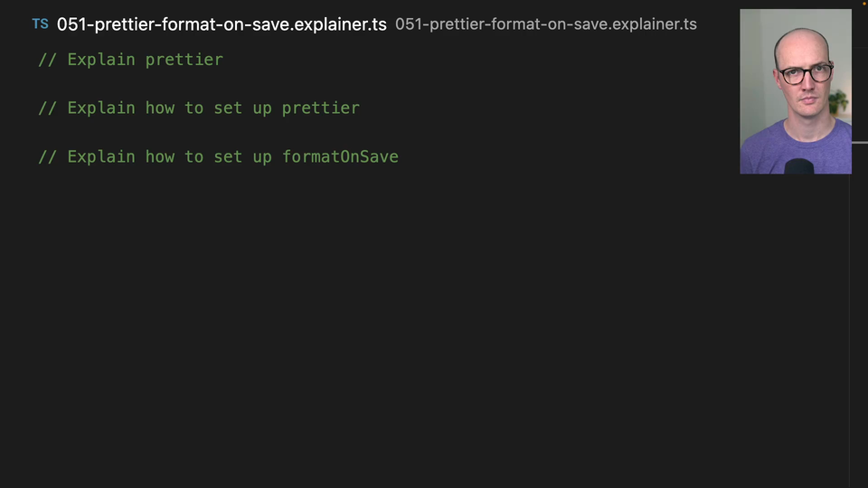Screen dimensions: 868x488
Task: Click the blank line between first and second comments
Action: click(271, 84)
